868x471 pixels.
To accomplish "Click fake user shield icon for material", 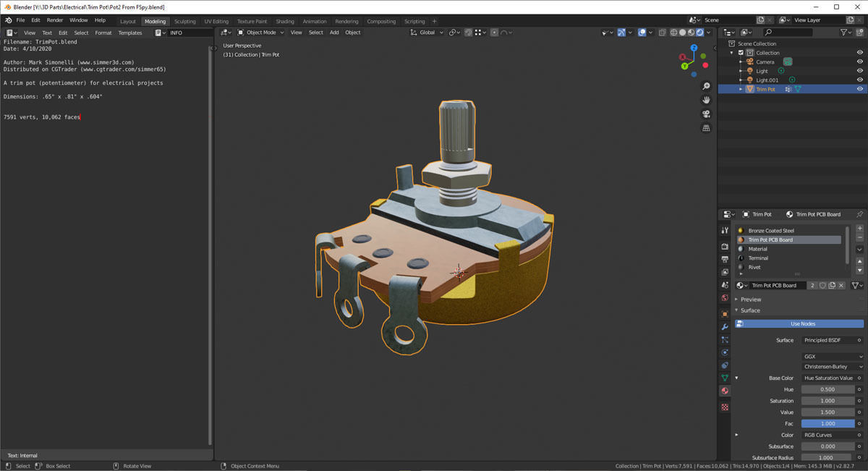I will pyautogui.click(x=822, y=285).
